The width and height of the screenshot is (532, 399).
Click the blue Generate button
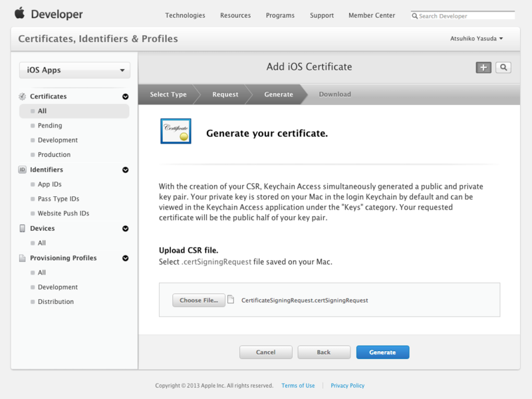coord(383,352)
